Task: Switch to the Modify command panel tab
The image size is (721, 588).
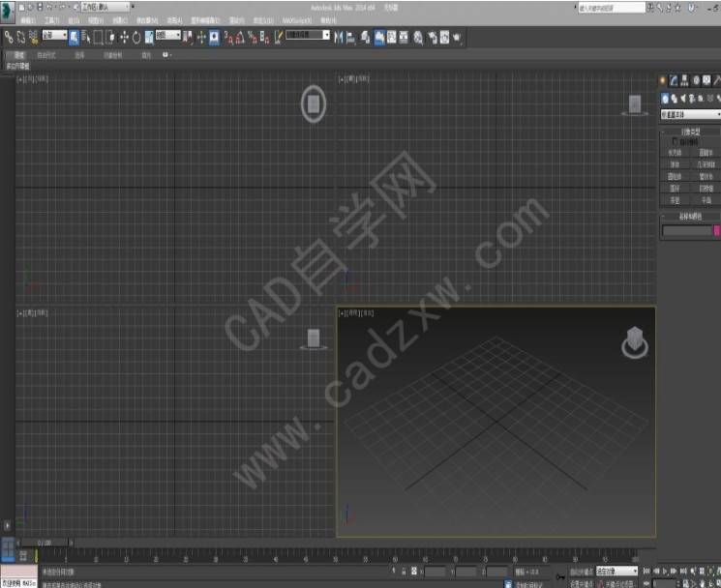Action: (674, 81)
